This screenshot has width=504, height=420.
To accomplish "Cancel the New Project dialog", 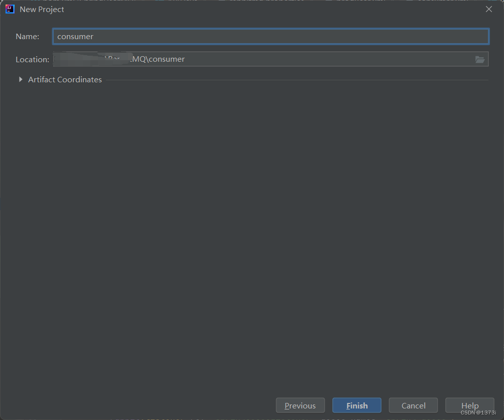I will coord(413,405).
